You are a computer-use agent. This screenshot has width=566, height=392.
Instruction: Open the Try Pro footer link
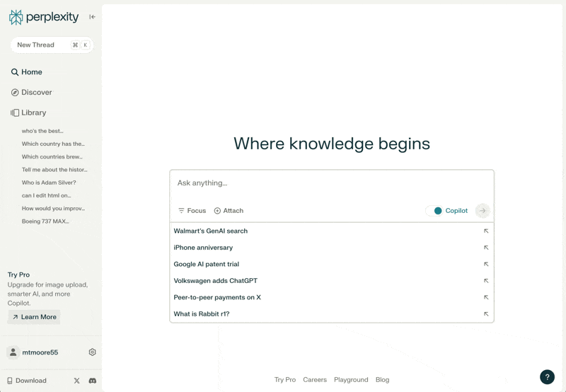[x=285, y=380]
